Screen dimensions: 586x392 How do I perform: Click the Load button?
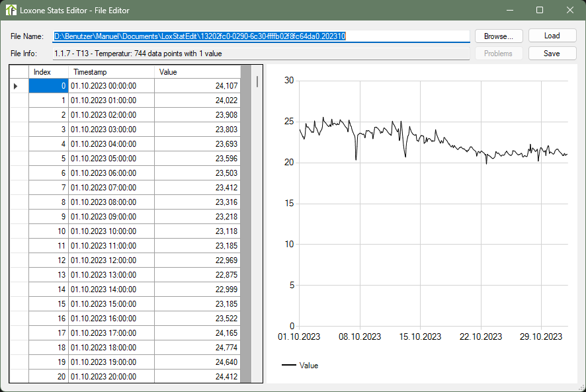552,36
